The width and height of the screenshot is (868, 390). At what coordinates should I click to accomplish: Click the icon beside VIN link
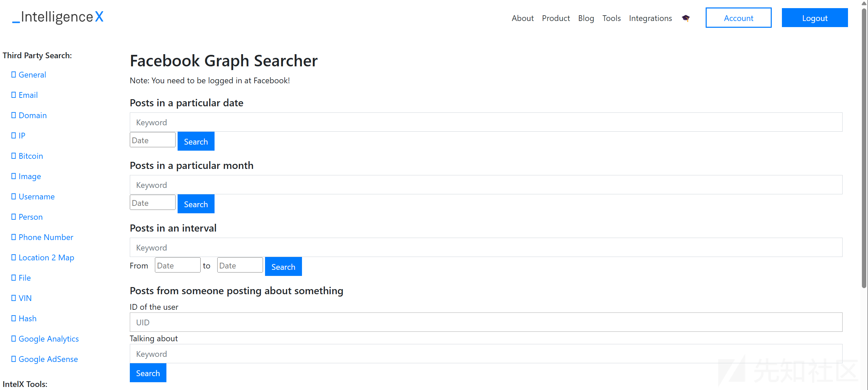[14, 298]
